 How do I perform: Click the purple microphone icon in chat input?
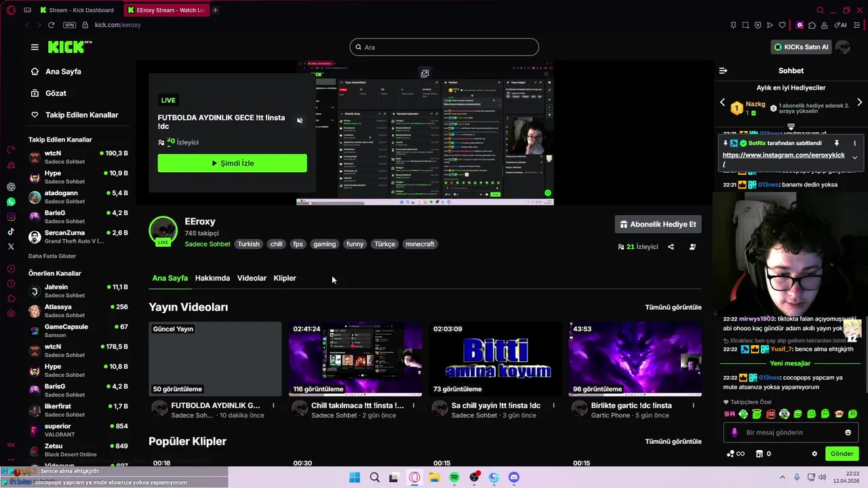[x=734, y=432]
